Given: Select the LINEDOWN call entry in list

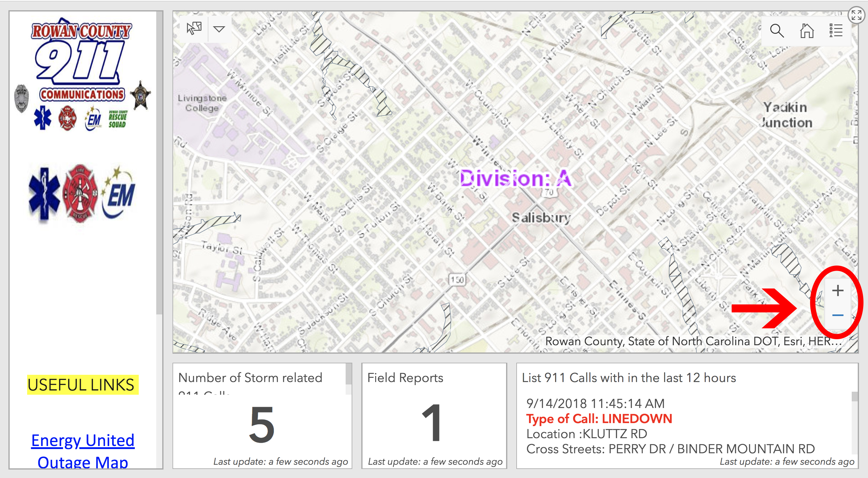Looking at the screenshot, I should pos(599,419).
